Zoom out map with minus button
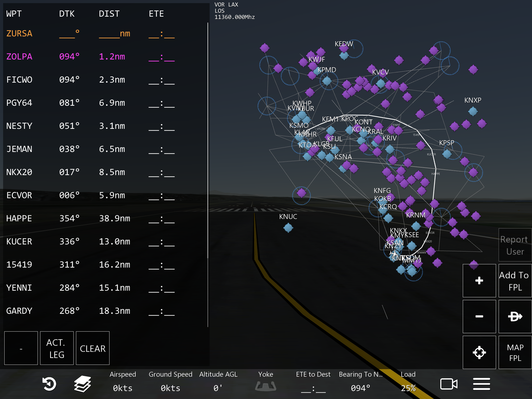The height and width of the screenshot is (399, 532). (x=479, y=316)
